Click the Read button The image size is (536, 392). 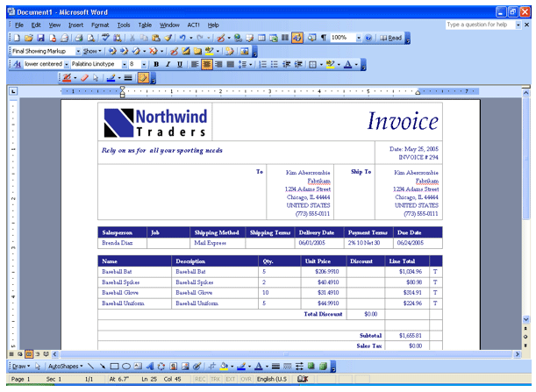[391, 38]
